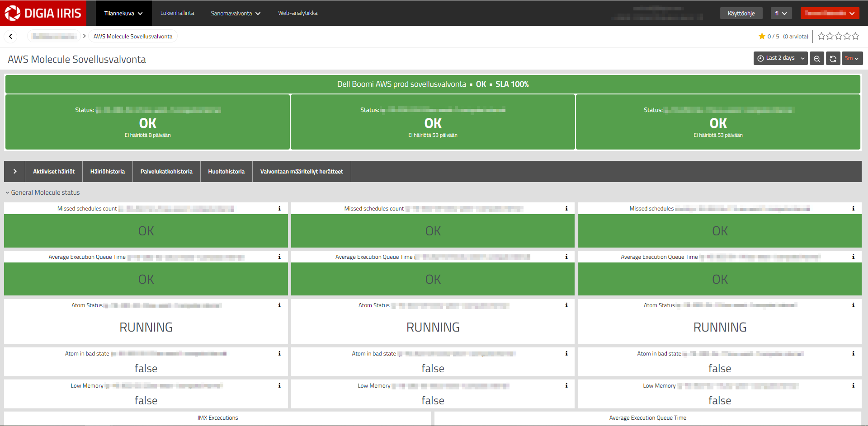The height and width of the screenshot is (426, 868).
Task: Open the fi language selector
Action: [x=781, y=13]
